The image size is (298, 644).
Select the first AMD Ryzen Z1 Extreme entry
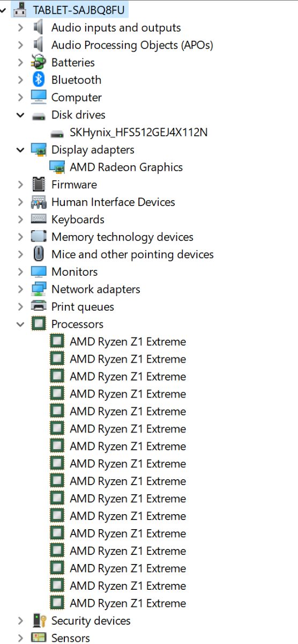pyautogui.click(x=128, y=341)
